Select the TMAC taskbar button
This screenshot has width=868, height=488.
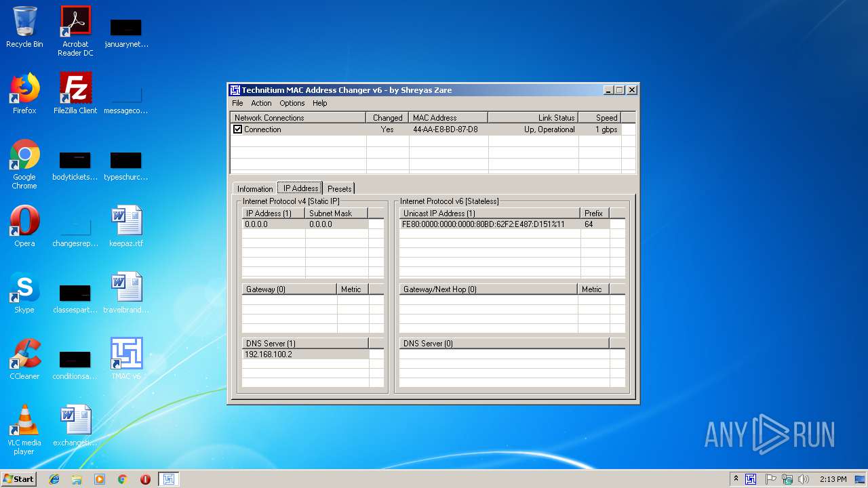point(169,479)
